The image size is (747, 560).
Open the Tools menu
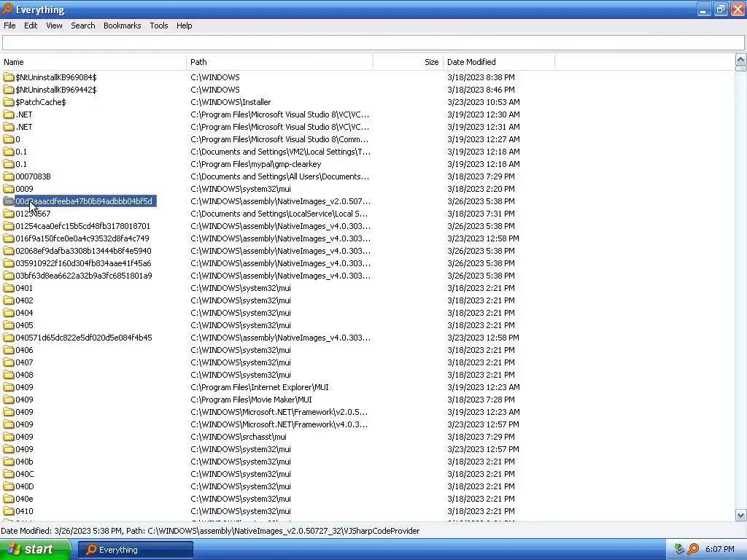tap(158, 26)
